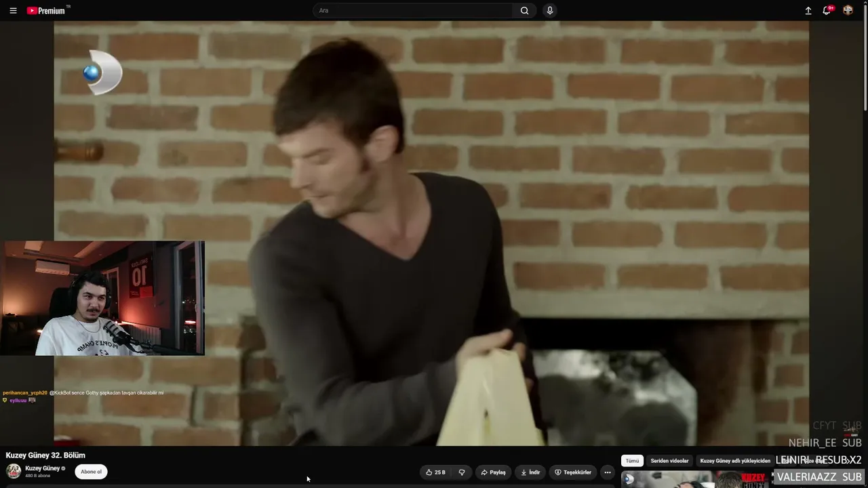Click the '480 B abone' subscriber count
868x488 pixels.
point(38,476)
